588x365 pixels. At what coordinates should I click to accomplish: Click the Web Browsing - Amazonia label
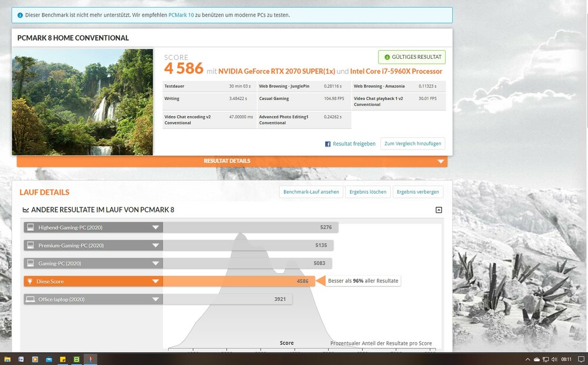coord(379,87)
